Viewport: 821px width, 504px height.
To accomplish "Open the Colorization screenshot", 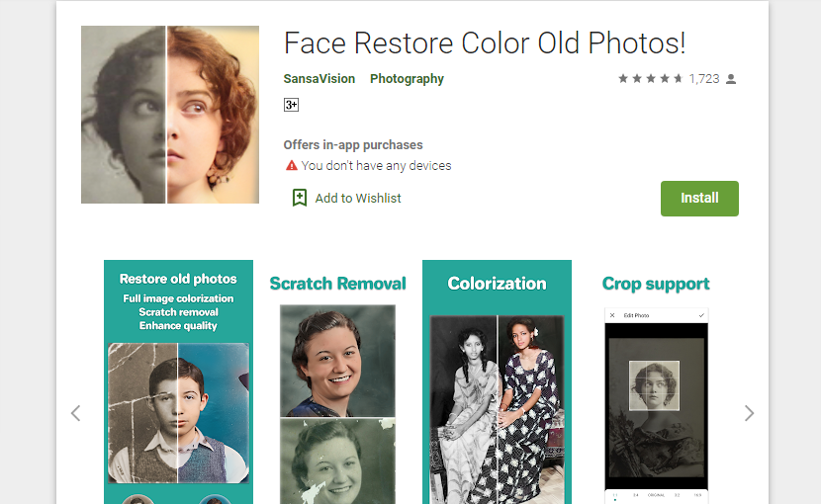I will point(497,382).
